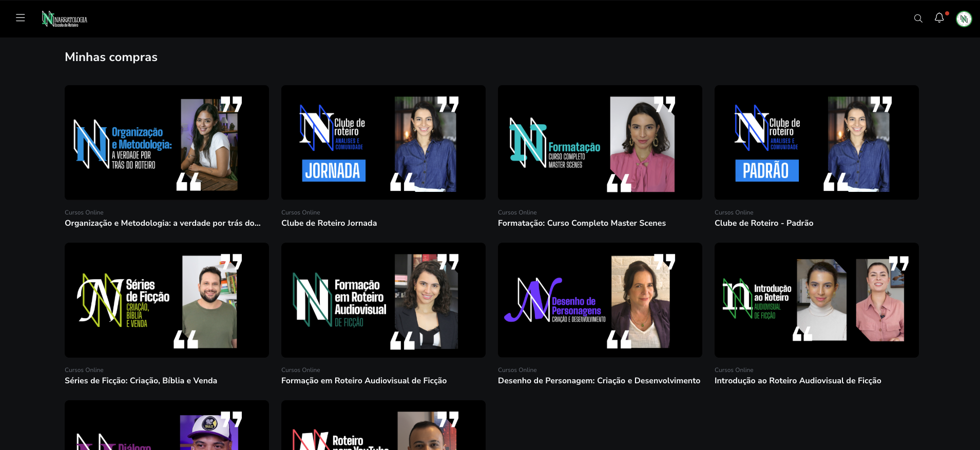Click title 'Clube de Roteiro - Padrão'

point(764,223)
